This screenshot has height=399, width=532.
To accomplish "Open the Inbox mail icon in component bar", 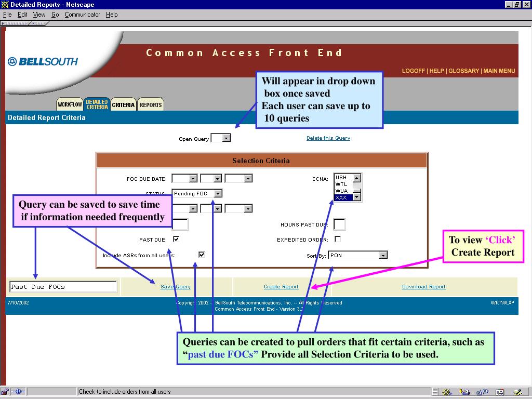I will [x=464, y=392].
